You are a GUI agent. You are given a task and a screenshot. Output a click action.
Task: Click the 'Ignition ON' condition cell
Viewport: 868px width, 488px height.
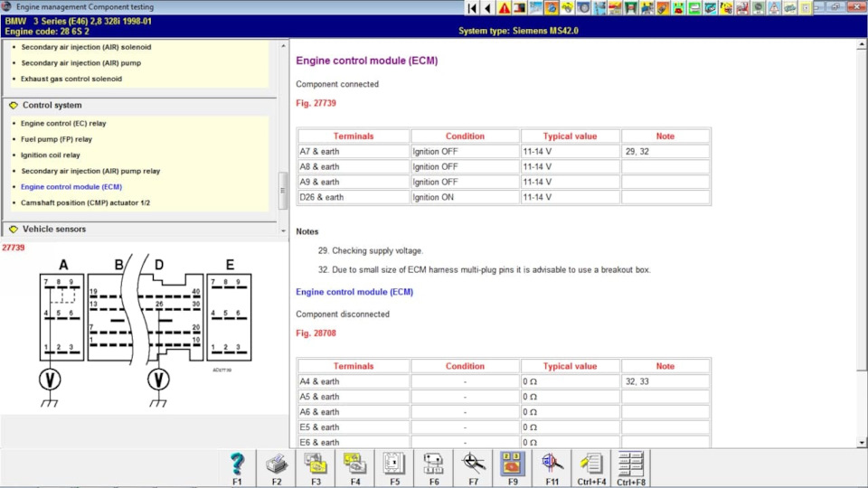(465, 197)
